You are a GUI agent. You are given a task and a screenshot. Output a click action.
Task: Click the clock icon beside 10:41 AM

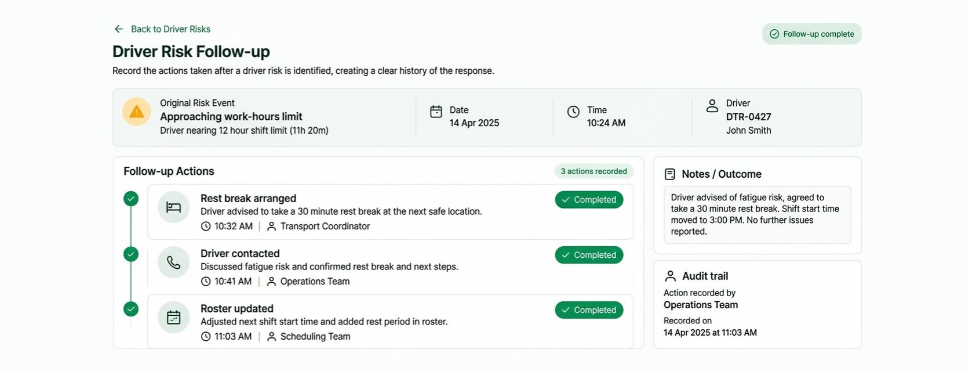pyautogui.click(x=206, y=282)
